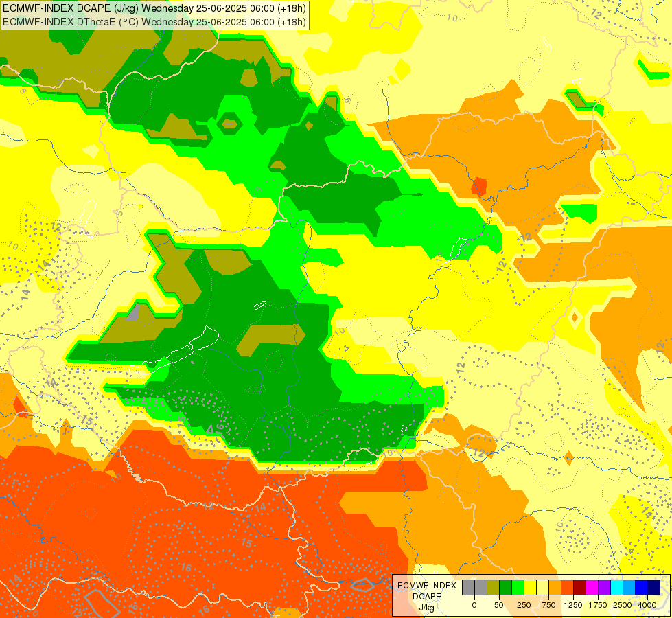This screenshot has height=618, width=672.
Task: Click 'ECMWF-INDEX' text inside the legend box
Action: click(427, 586)
